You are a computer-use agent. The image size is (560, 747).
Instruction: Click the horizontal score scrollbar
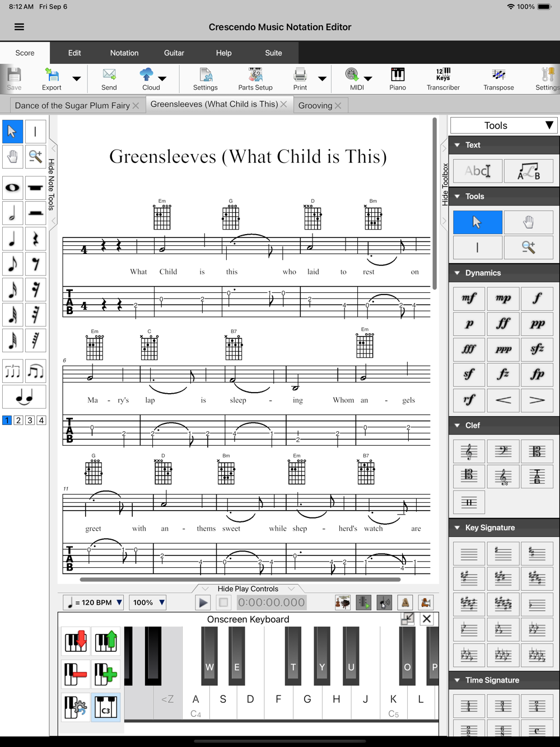(240, 580)
